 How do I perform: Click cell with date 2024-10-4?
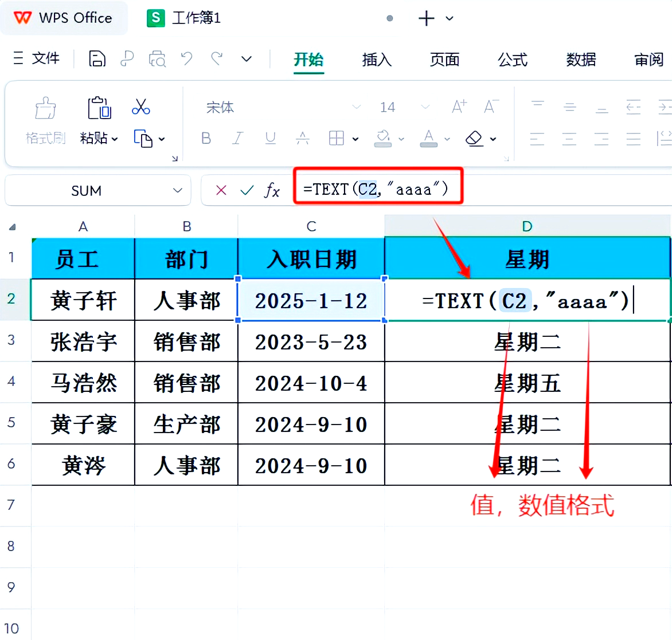click(311, 383)
